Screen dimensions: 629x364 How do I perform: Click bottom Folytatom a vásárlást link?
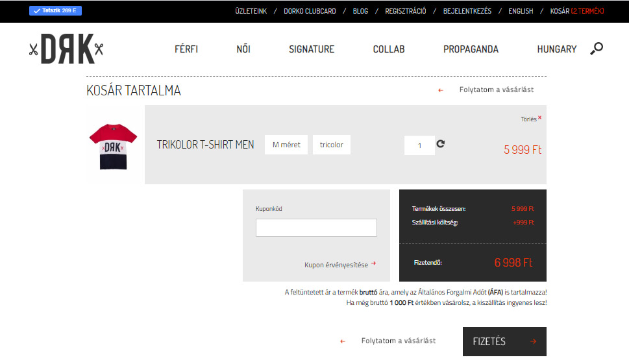398,341
